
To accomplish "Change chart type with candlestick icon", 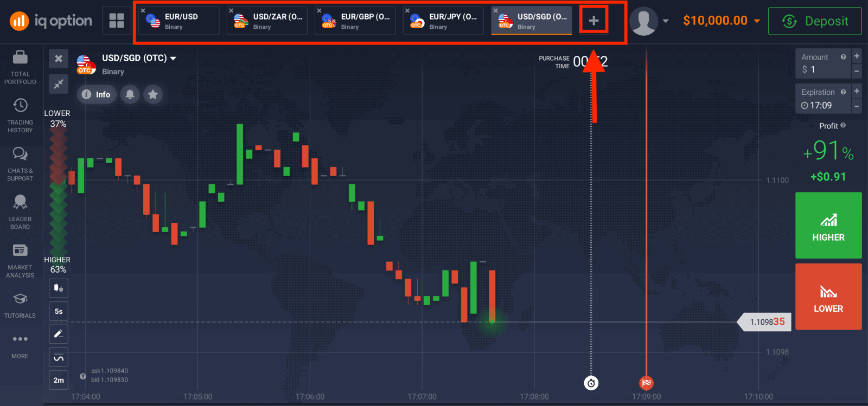I will [x=59, y=288].
